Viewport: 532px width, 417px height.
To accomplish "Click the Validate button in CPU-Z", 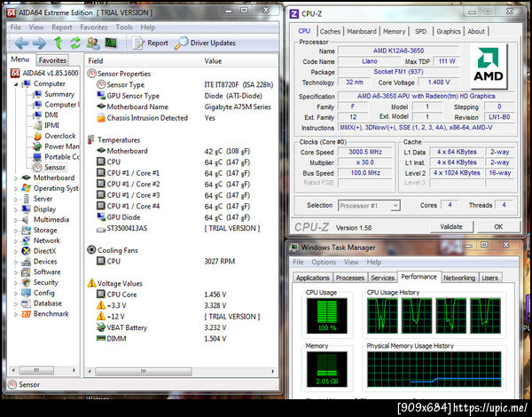I will click(x=451, y=226).
